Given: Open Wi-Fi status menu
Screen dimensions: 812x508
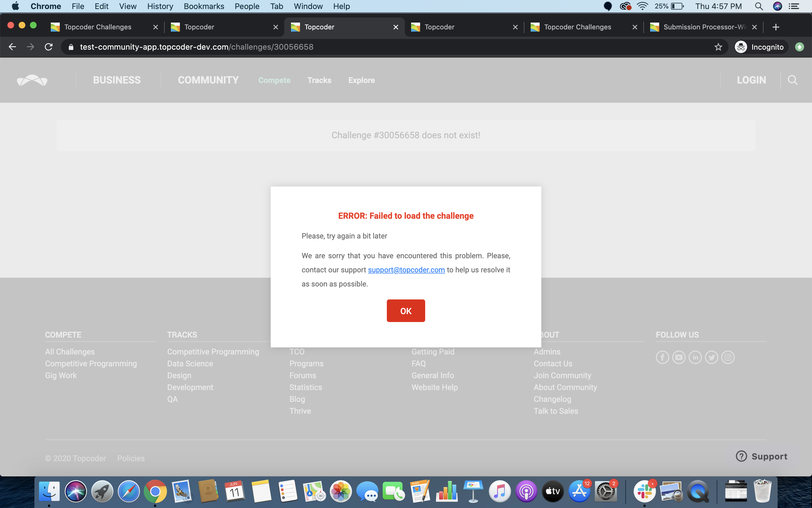Looking at the screenshot, I should (x=642, y=6).
